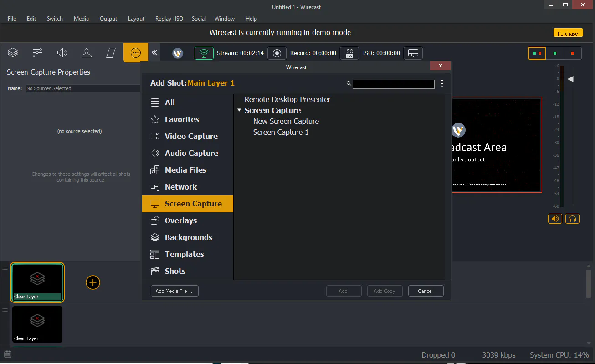Open the monitor output display icon
This screenshot has width=595, height=364.
click(x=413, y=53)
